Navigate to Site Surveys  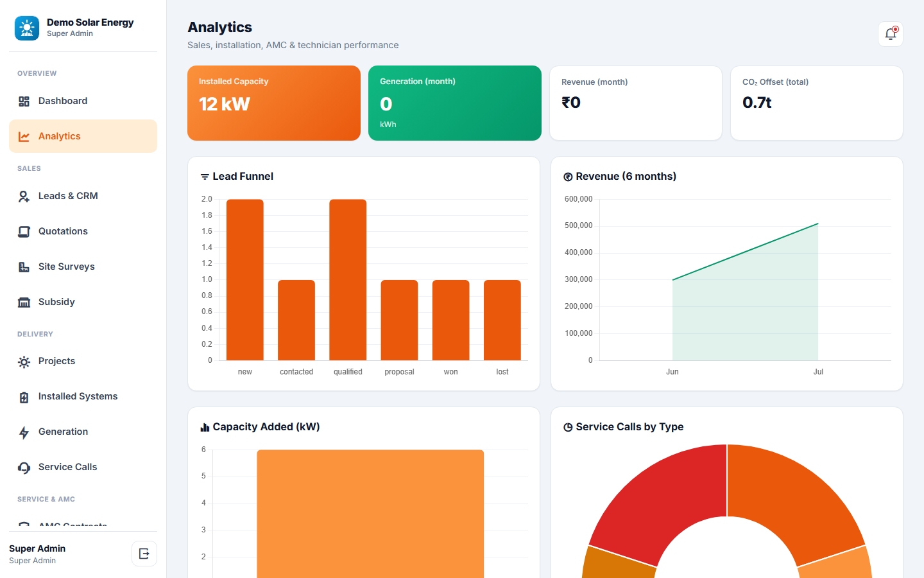point(83,267)
